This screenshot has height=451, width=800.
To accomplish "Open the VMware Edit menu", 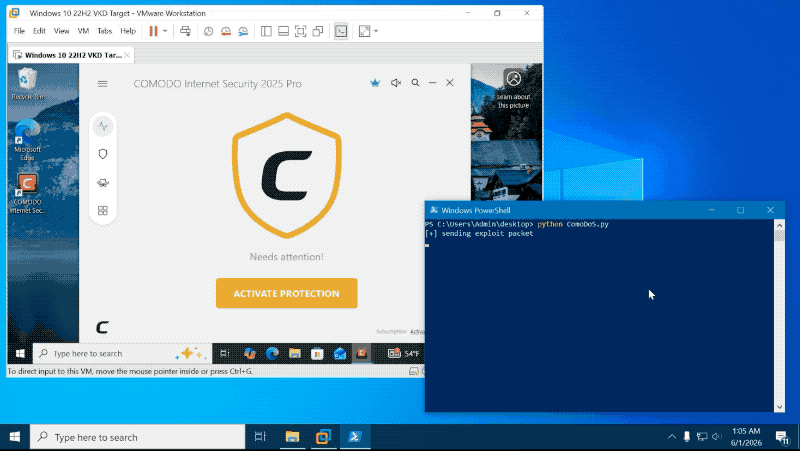I will coord(39,31).
